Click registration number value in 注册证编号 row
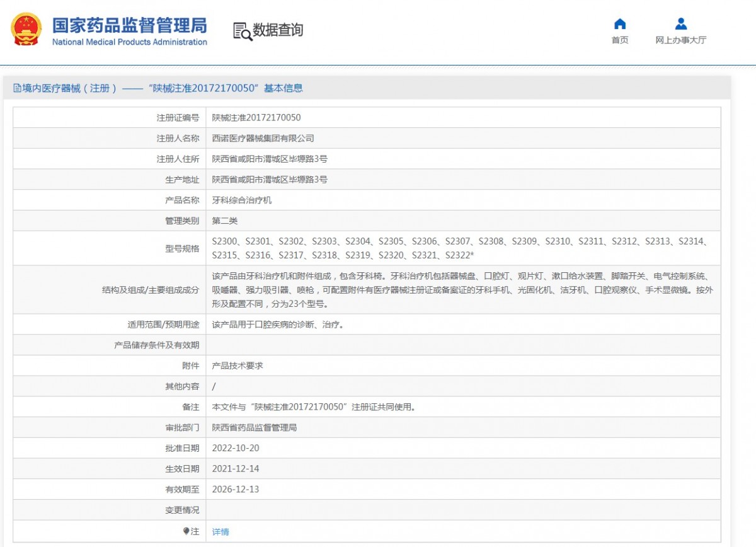The height and width of the screenshot is (547, 756). click(256, 118)
